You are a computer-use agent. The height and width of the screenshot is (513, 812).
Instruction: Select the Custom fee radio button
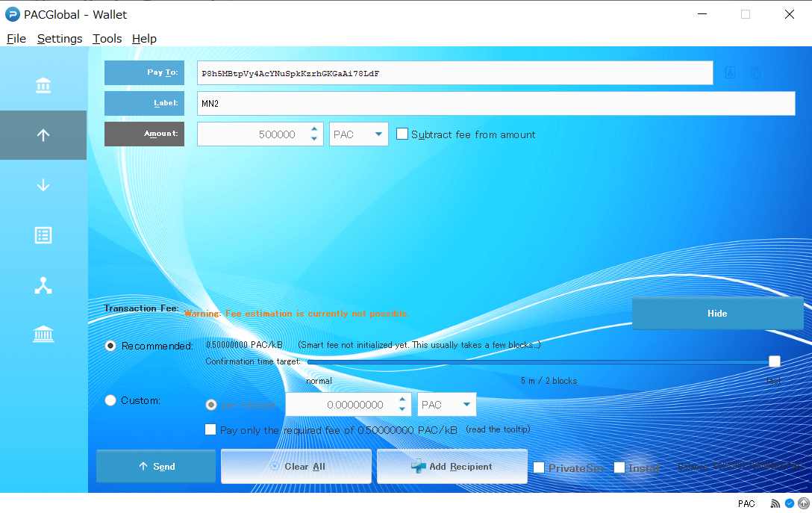(x=110, y=400)
